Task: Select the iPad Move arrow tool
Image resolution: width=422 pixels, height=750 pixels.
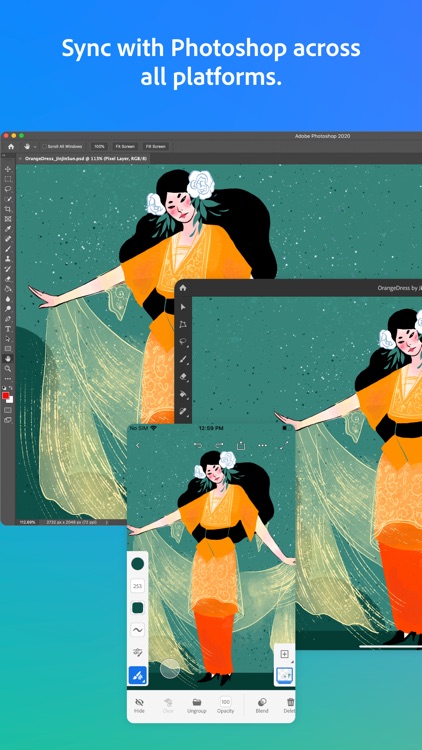Action: coord(182,307)
